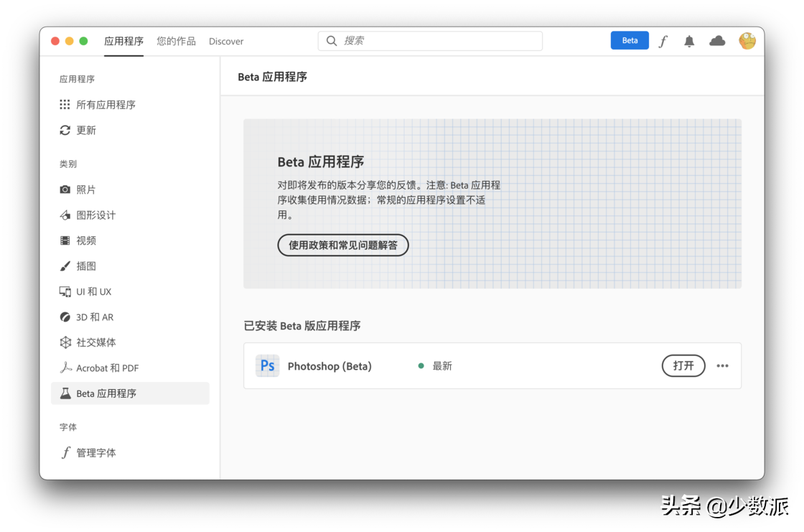Minimize the window with yellow button

[x=69, y=41]
